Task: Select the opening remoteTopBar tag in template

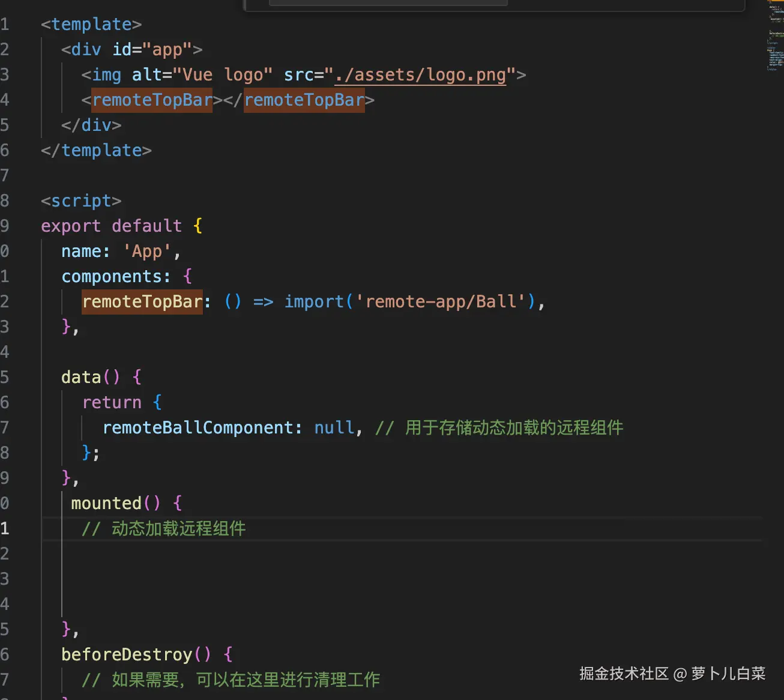Action: point(152,100)
